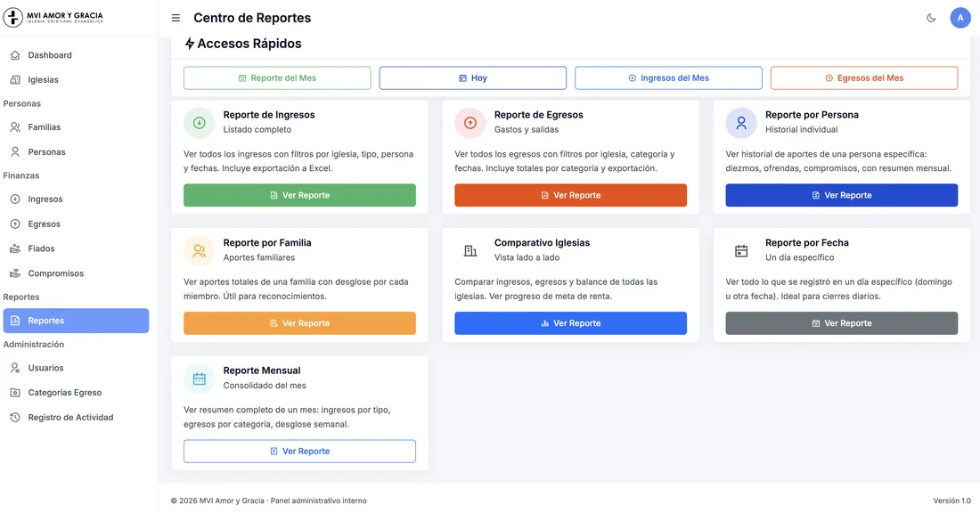
Task: Go to Iglesias menu item
Action: click(x=77, y=80)
